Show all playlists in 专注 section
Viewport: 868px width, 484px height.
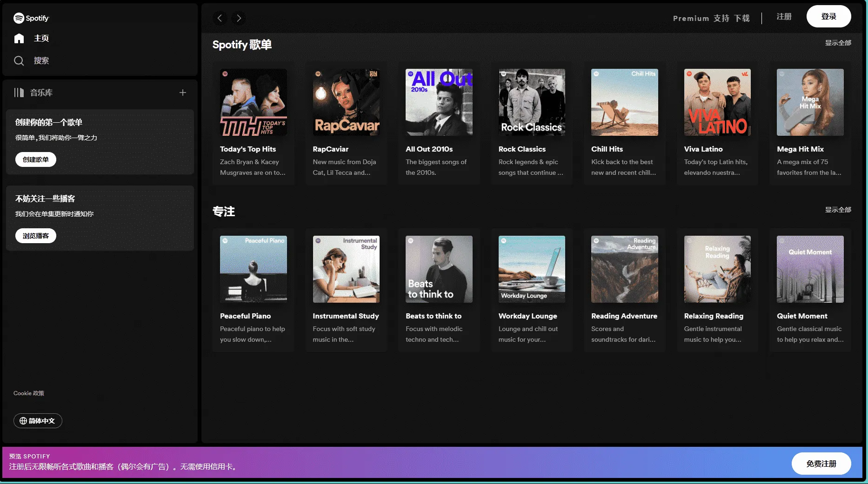[838, 210]
